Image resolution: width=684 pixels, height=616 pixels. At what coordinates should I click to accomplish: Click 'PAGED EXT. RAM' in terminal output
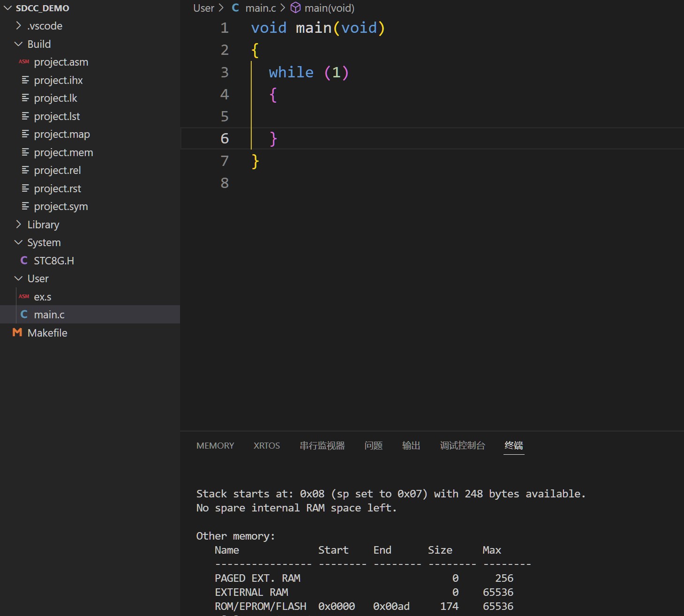click(x=257, y=578)
